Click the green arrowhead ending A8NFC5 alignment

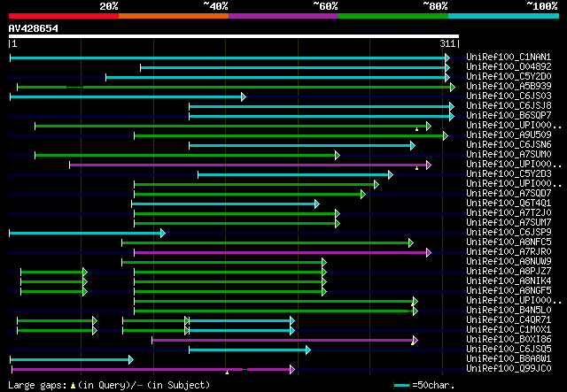pos(411,243)
